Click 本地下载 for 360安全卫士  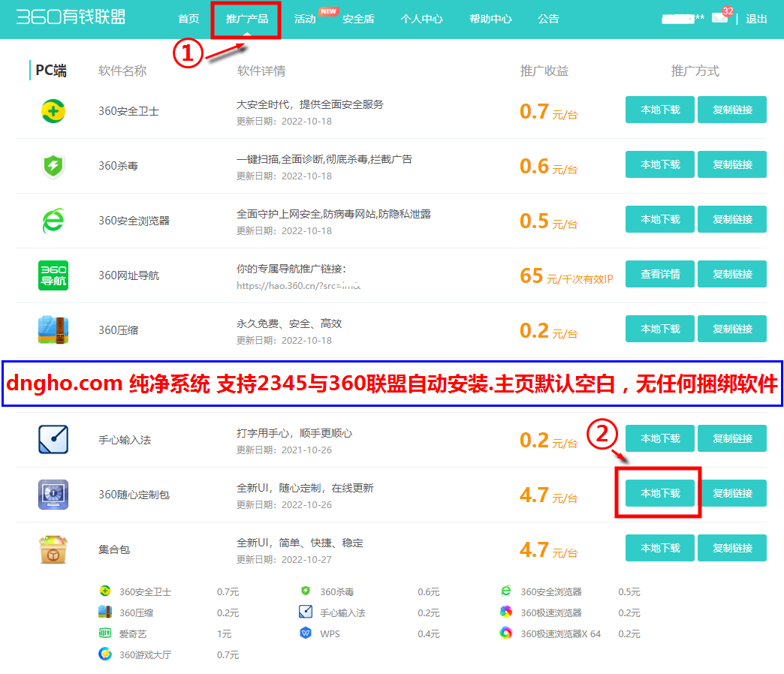[x=660, y=110]
